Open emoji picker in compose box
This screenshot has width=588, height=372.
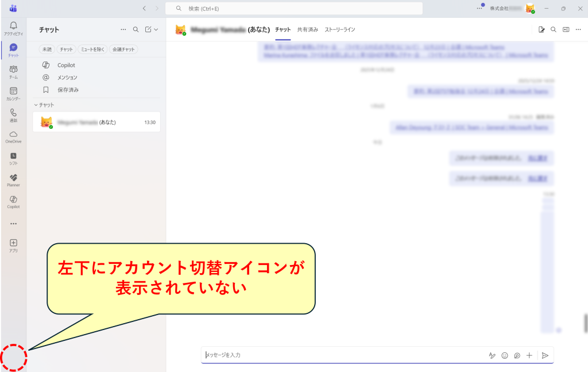point(505,355)
